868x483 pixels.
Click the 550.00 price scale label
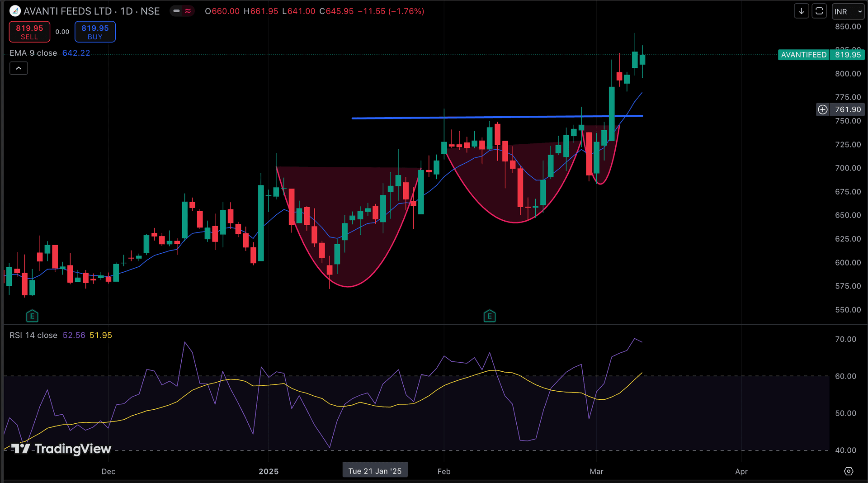[848, 310]
